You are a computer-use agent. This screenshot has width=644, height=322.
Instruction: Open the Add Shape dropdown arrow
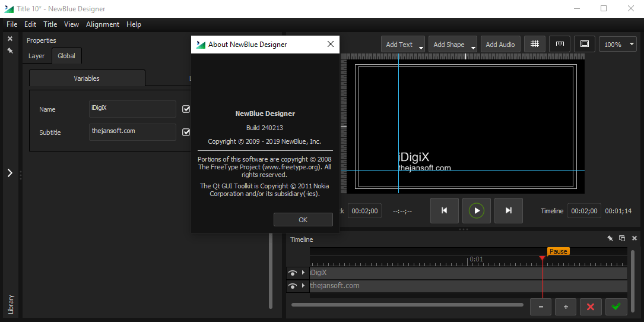coord(473,48)
